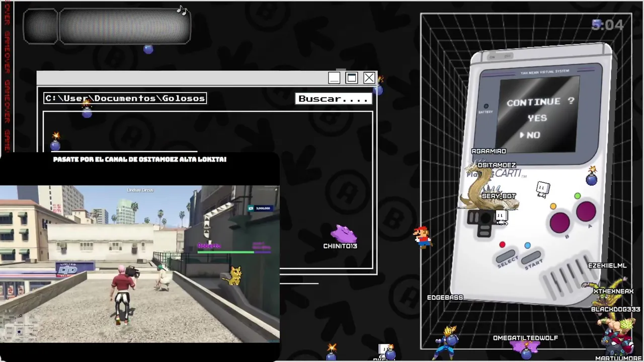
Task: Click the PASATE POR EL CANAL DE OSITAMOEZ banner
Action: [140, 159]
